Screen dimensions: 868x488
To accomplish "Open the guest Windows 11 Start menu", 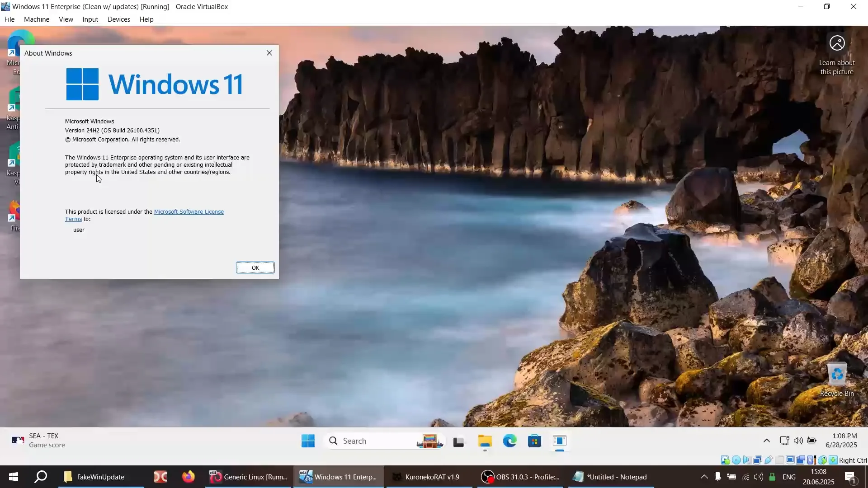I will pyautogui.click(x=308, y=441).
